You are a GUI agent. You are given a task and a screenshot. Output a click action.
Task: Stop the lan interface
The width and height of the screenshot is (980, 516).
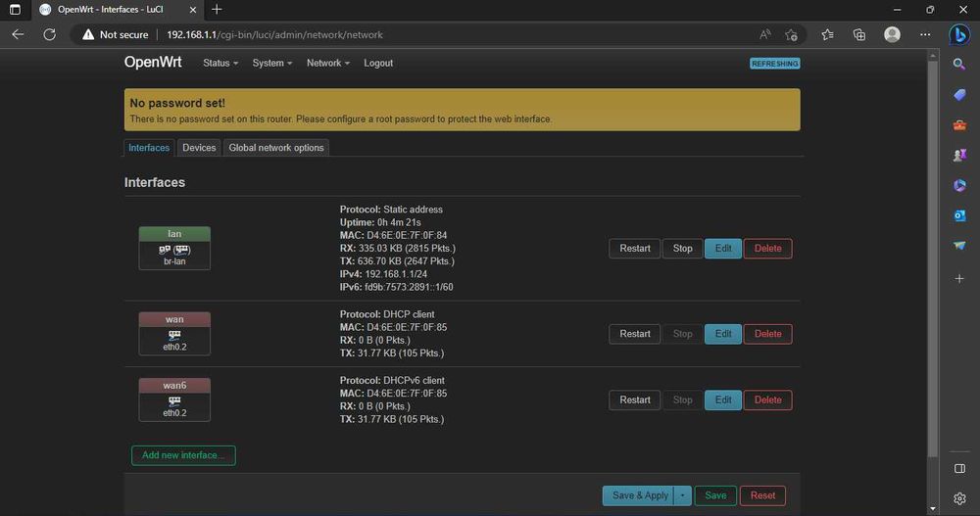682,248
